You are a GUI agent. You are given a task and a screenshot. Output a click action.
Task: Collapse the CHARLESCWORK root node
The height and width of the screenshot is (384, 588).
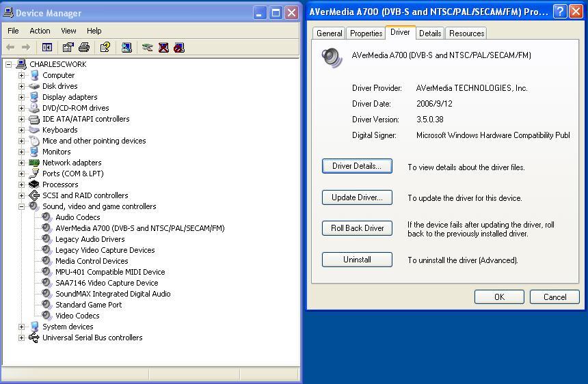8,64
